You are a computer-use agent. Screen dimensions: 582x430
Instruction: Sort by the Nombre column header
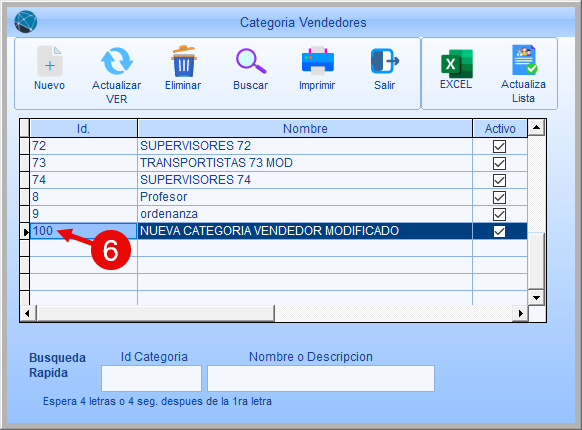click(305, 128)
